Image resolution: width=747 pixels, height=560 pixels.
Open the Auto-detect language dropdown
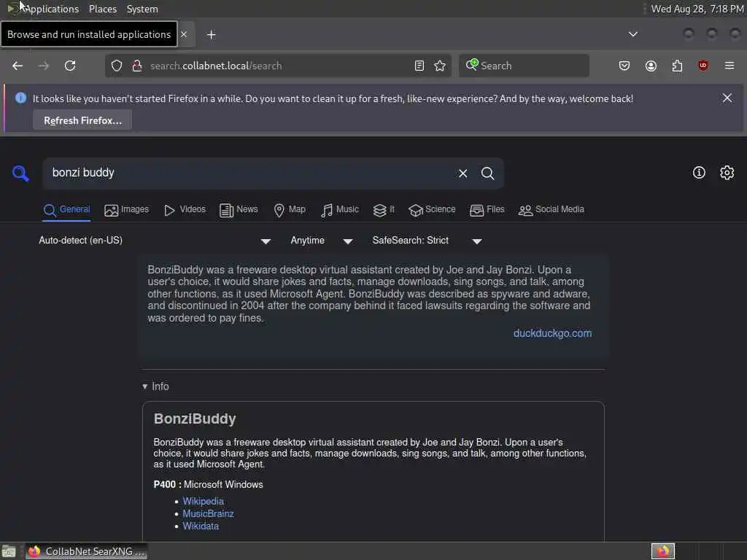(155, 241)
